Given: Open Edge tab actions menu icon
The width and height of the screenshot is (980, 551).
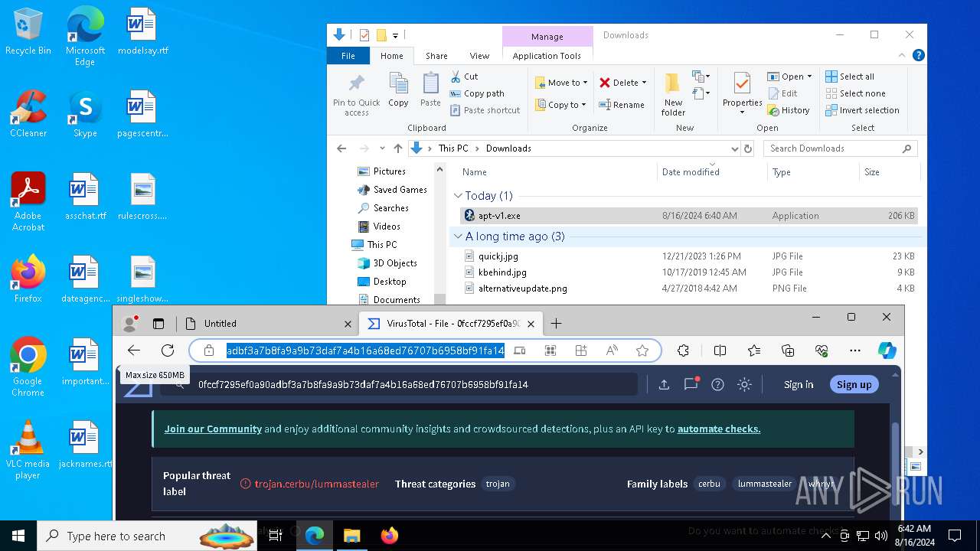Looking at the screenshot, I should (158, 324).
